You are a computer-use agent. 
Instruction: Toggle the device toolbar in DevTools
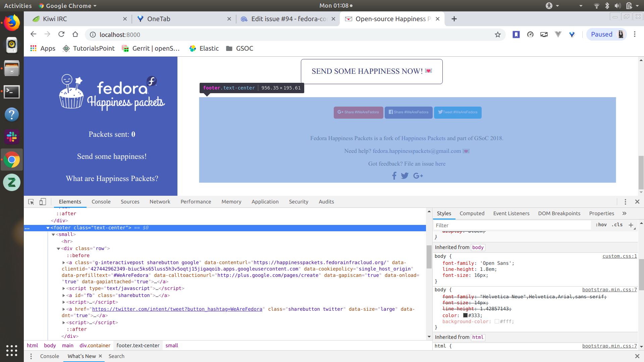click(x=43, y=202)
